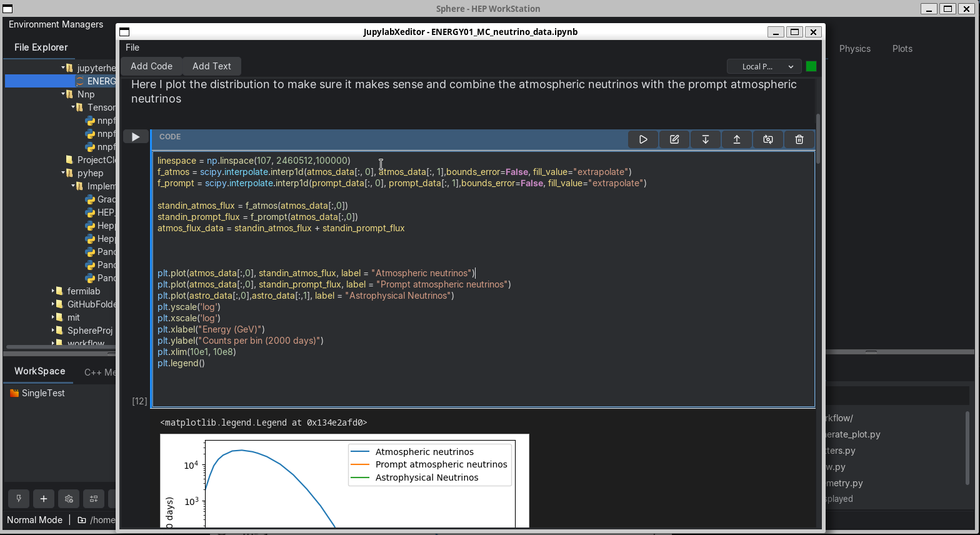980x535 pixels.
Task: Collapse the pyhep folder
Action: [x=63, y=173]
